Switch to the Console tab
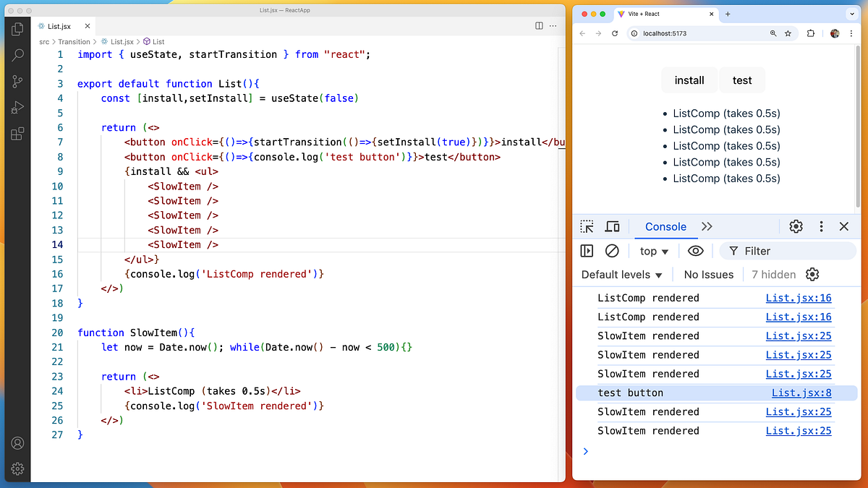Image resolution: width=868 pixels, height=488 pixels. point(665,226)
